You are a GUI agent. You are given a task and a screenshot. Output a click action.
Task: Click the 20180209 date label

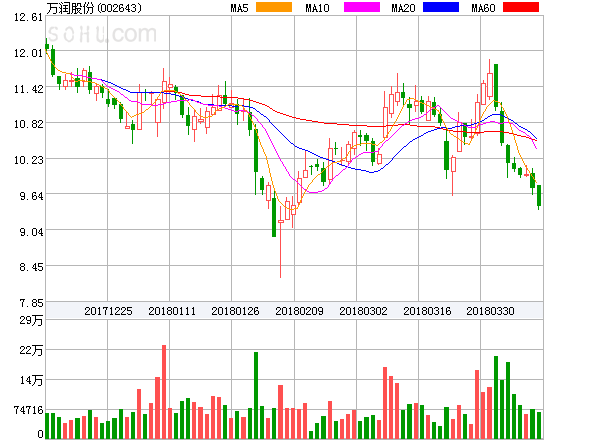pos(299,311)
